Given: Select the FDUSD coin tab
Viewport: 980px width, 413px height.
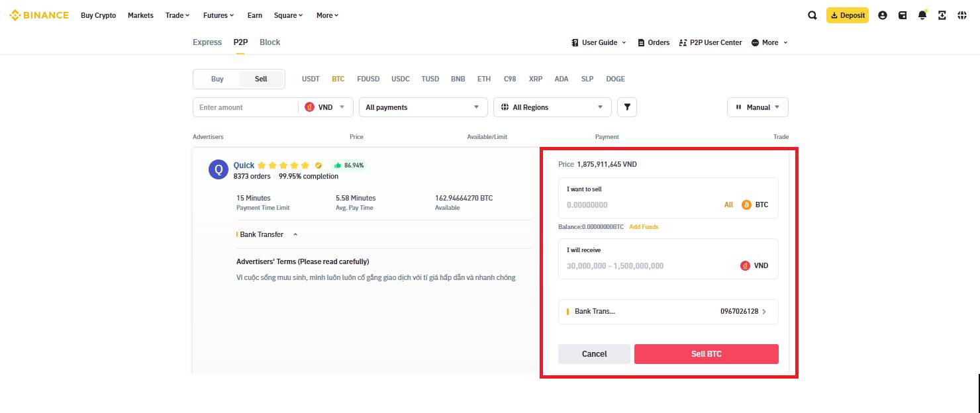Looking at the screenshot, I should 368,79.
